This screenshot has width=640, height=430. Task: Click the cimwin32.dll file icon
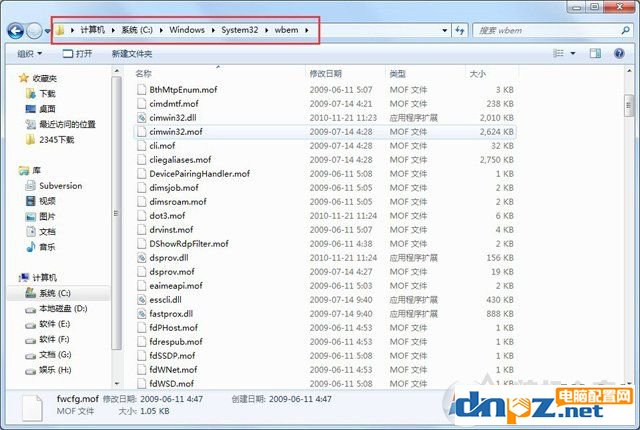pos(141,118)
